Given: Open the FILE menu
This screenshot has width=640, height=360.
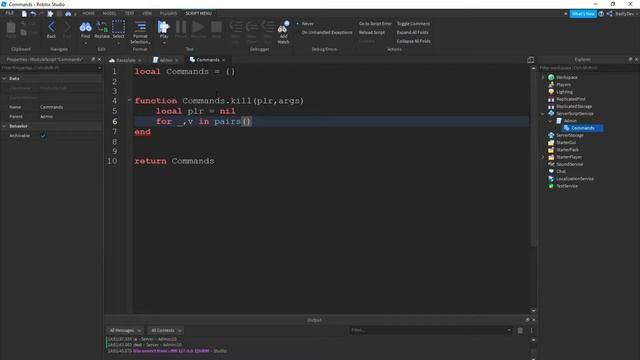Looking at the screenshot, I should point(9,13).
